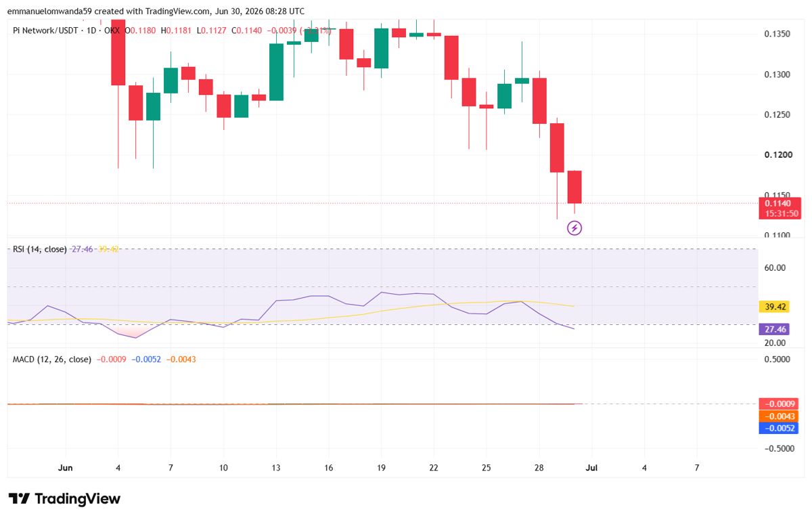Select the MACD (12, 26, close) indicator legend
The image size is (812, 520).
pyautogui.click(x=52, y=359)
